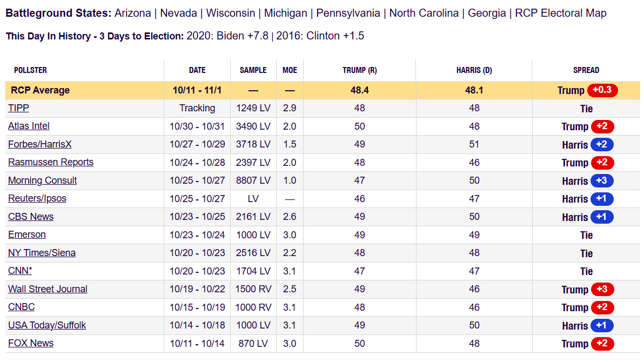Click the red +0.3 RCP Average badge
Image resolution: width=644 pixels, height=362 pixels.
pos(602,90)
